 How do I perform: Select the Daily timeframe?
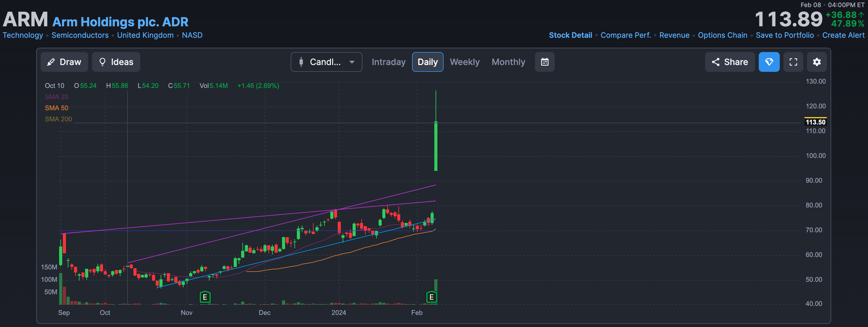coord(427,62)
